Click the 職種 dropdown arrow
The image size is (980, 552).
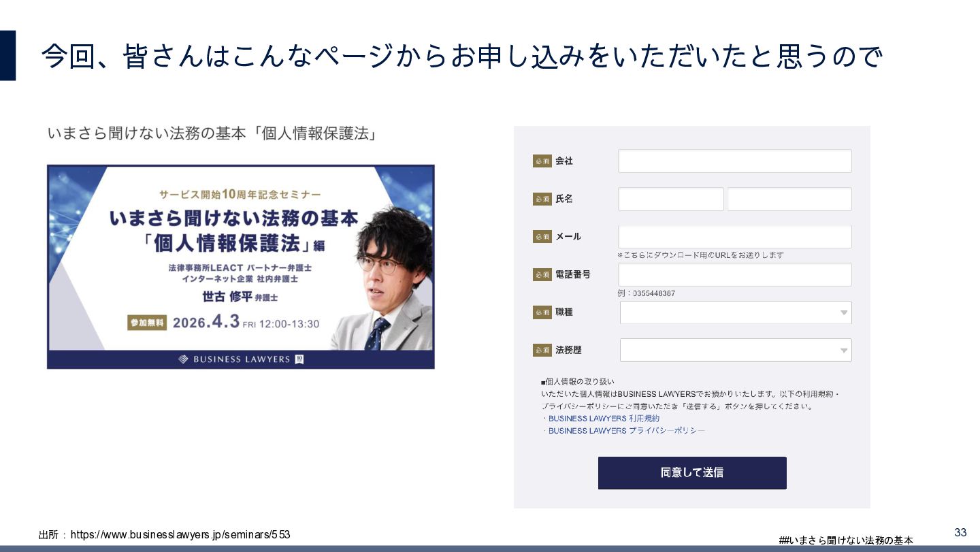[x=843, y=313]
